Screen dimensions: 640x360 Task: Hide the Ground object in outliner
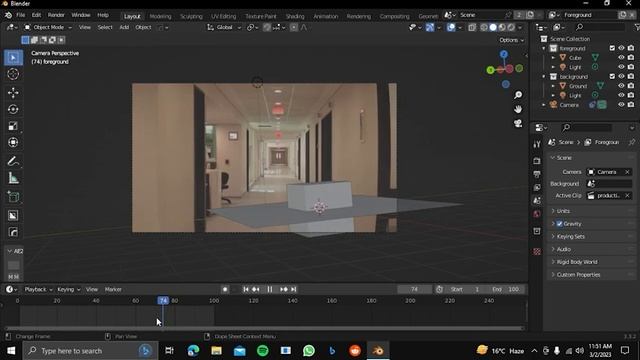tap(621, 86)
